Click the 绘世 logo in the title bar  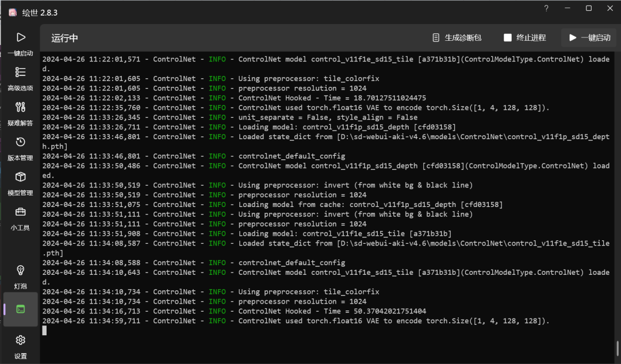(12, 12)
